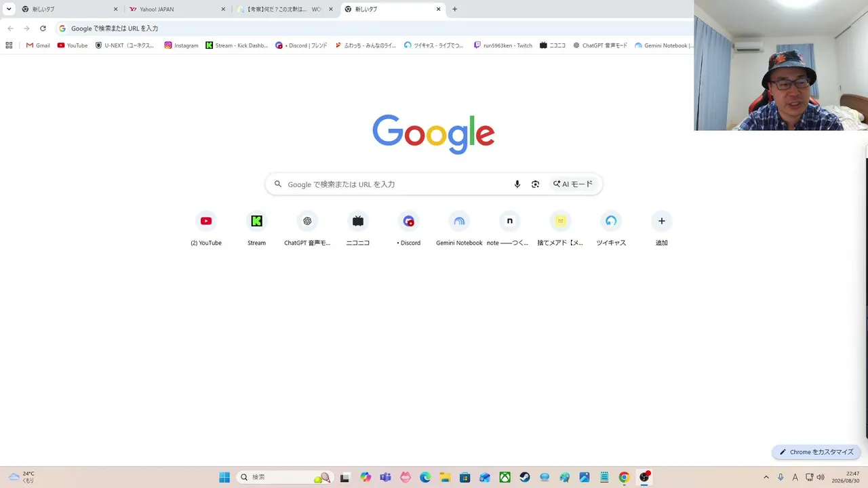868x488 pixels.
Task: Add a new shortcut with 追加 button
Action: 661,229
